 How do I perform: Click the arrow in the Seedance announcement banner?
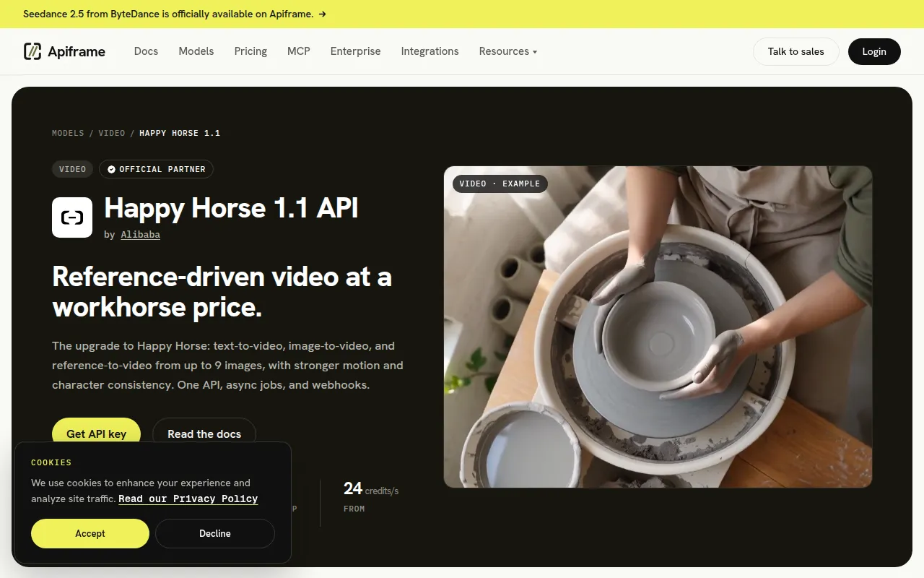click(322, 14)
